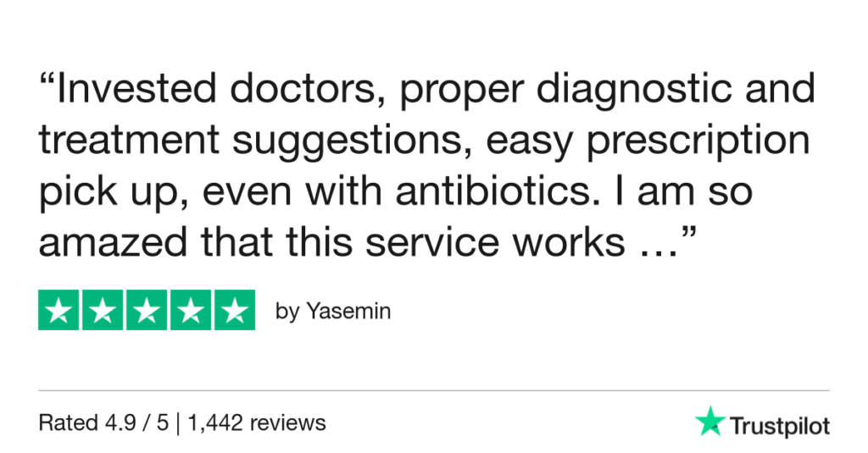
Task: Click the fourth green rating star
Action: pos(190,310)
